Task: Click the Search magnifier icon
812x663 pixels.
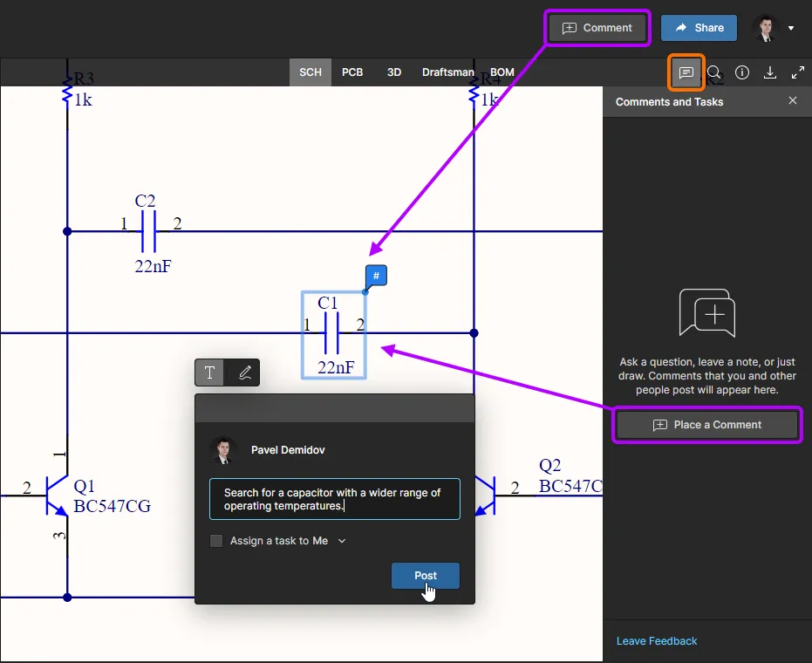Action: [715, 73]
